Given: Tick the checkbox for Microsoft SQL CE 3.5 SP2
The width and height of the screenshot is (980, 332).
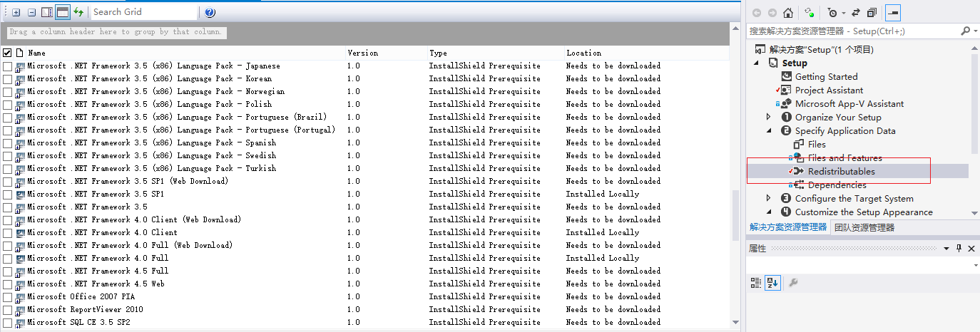Looking at the screenshot, I should (x=8, y=323).
